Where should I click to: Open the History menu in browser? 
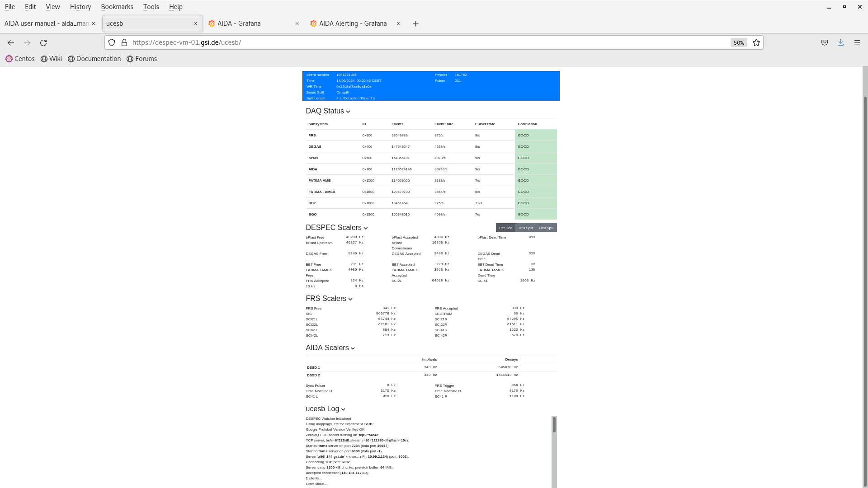(80, 7)
